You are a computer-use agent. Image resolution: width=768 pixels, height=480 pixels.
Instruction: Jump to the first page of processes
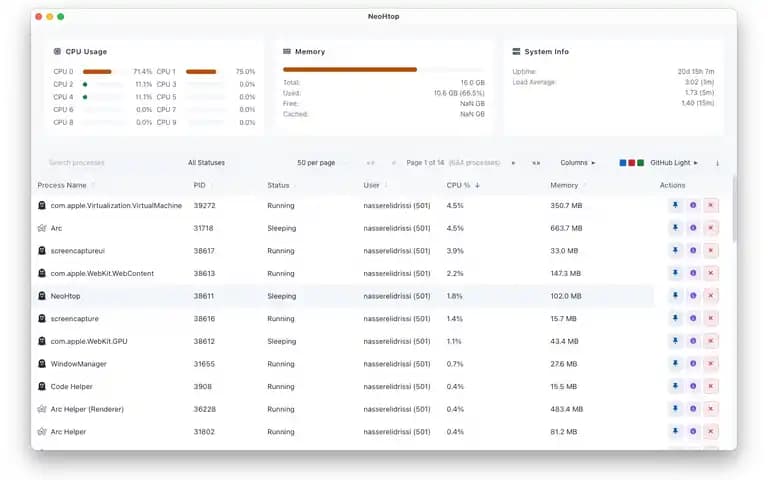tap(370, 163)
